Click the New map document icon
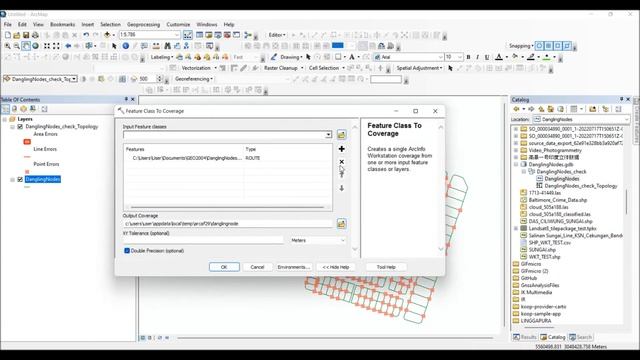The height and width of the screenshot is (360, 640). [8, 35]
